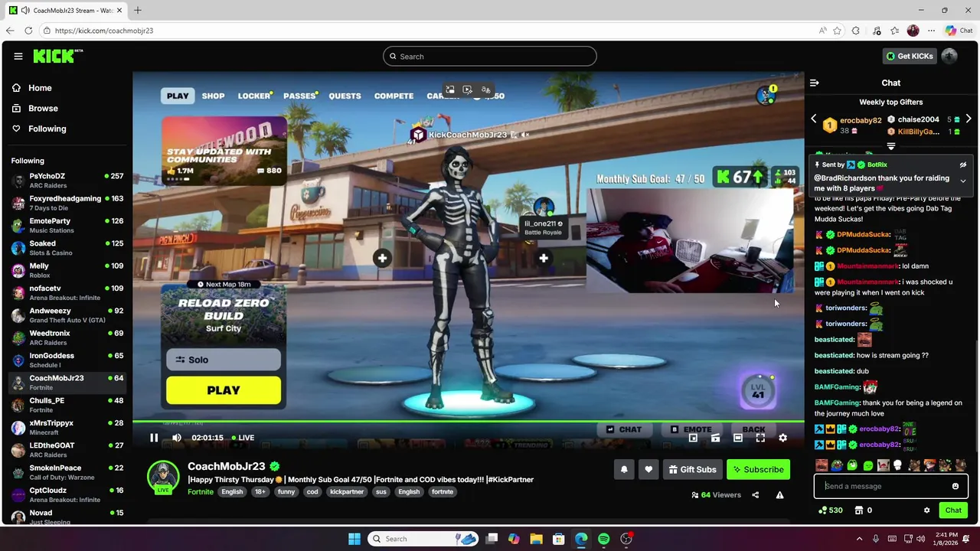
Task: Open Foxyredheadgaming followed channel
Action: tap(67, 203)
